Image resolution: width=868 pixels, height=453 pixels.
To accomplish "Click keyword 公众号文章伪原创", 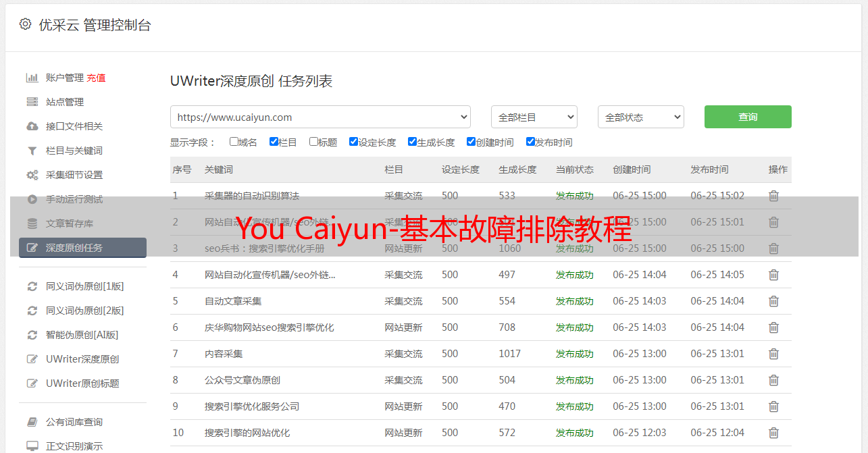I will coord(242,380).
